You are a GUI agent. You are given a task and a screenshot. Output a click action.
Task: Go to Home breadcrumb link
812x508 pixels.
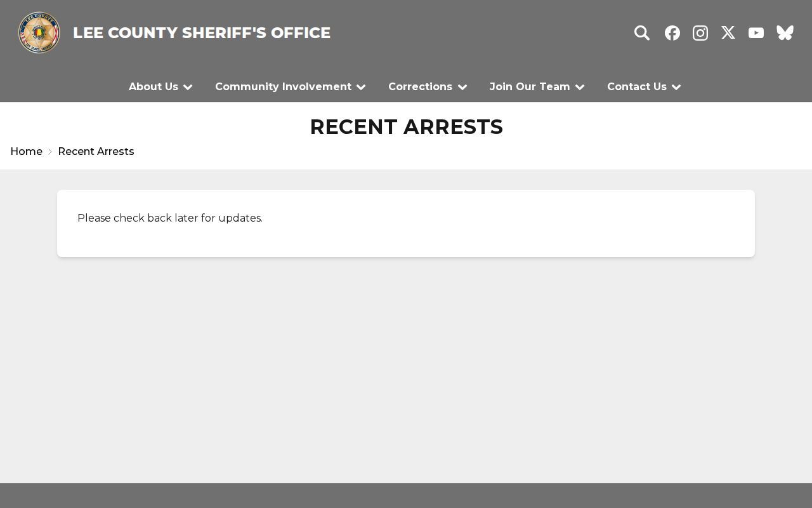click(x=27, y=151)
